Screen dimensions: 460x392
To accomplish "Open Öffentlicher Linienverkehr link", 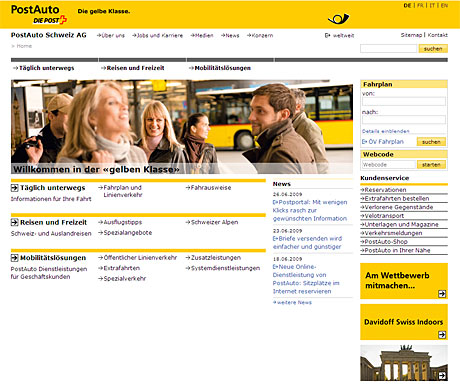I will tap(138, 258).
